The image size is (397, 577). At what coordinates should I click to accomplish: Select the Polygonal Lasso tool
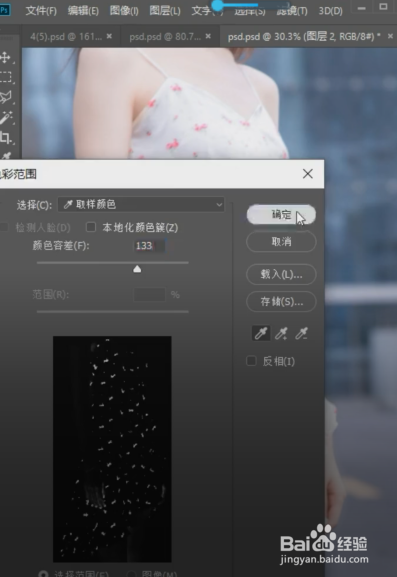click(x=5, y=97)
